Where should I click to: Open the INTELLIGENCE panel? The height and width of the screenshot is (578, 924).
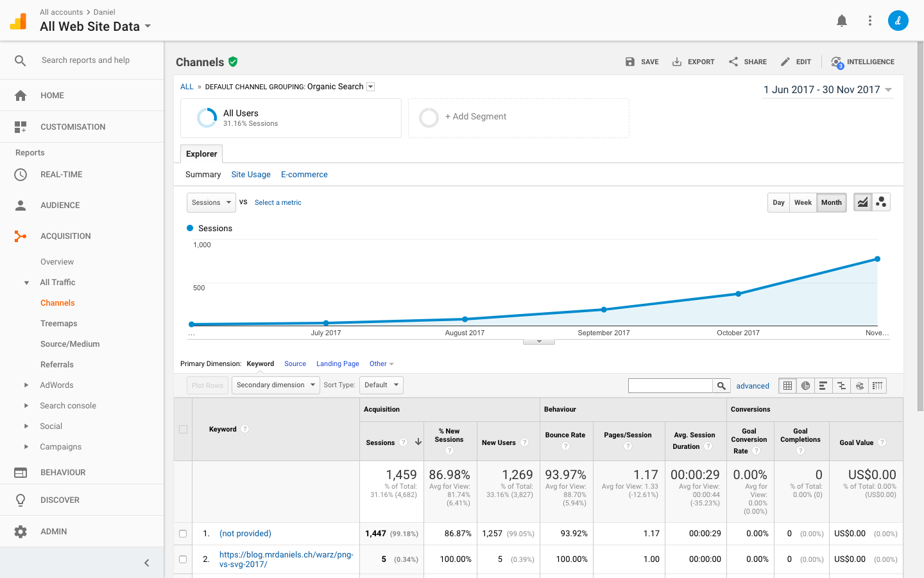[x=862, y=62]
